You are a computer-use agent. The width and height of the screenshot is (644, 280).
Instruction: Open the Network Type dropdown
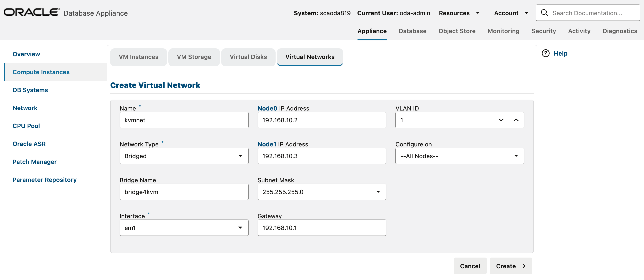(240, 156)
